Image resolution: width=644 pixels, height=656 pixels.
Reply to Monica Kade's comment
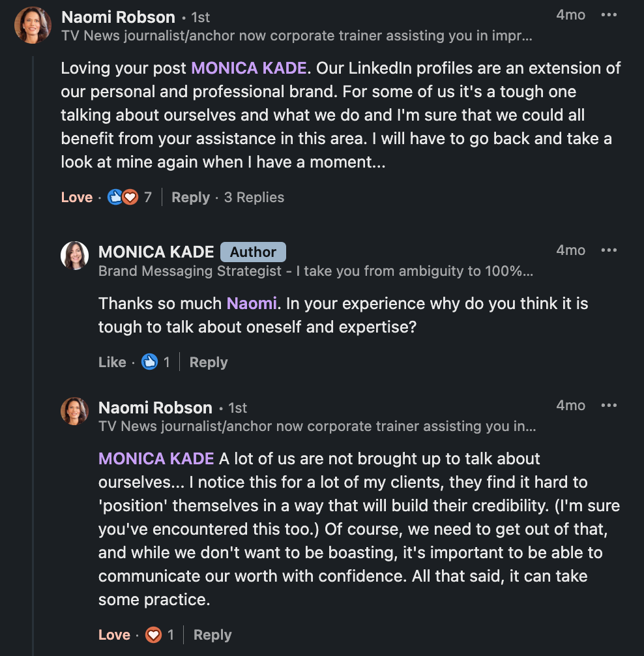(x=209, y=362)
